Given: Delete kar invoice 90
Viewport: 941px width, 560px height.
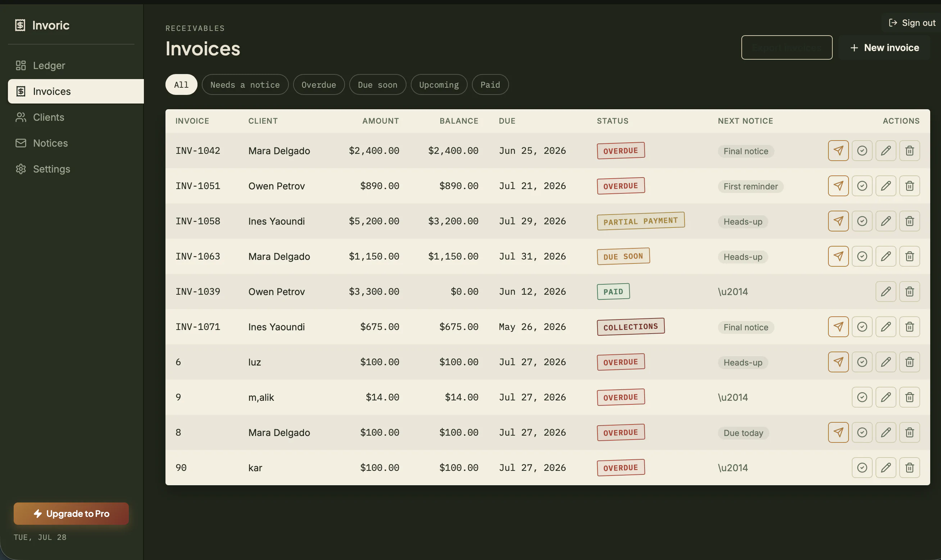Looking at the screenshot, I should pos(909,468).
